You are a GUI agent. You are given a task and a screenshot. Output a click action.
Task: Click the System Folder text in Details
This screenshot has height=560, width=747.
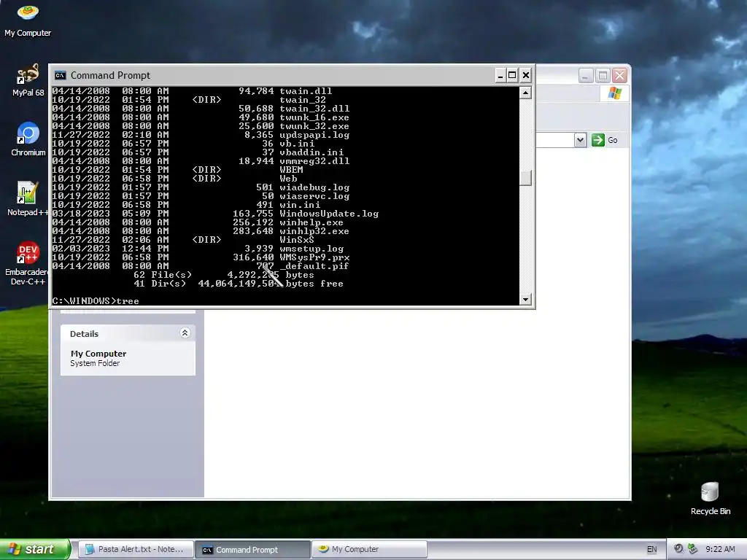(x=95, y=363)
